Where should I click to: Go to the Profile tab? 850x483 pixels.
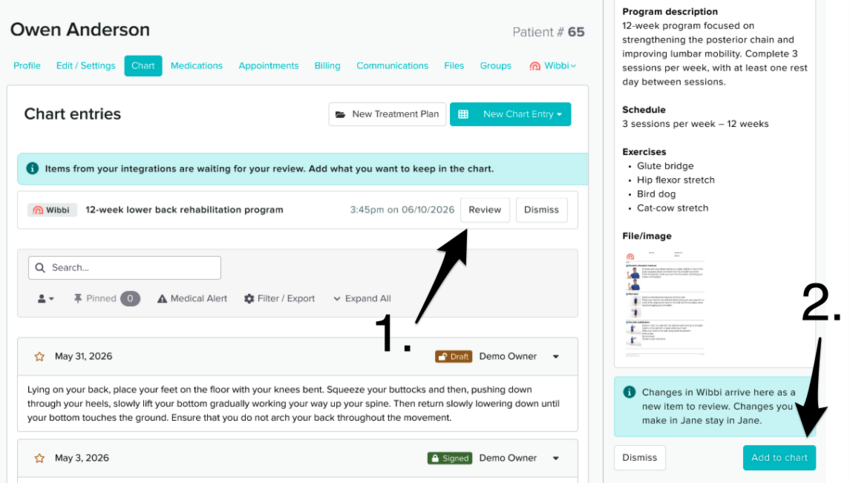point(27,66)
